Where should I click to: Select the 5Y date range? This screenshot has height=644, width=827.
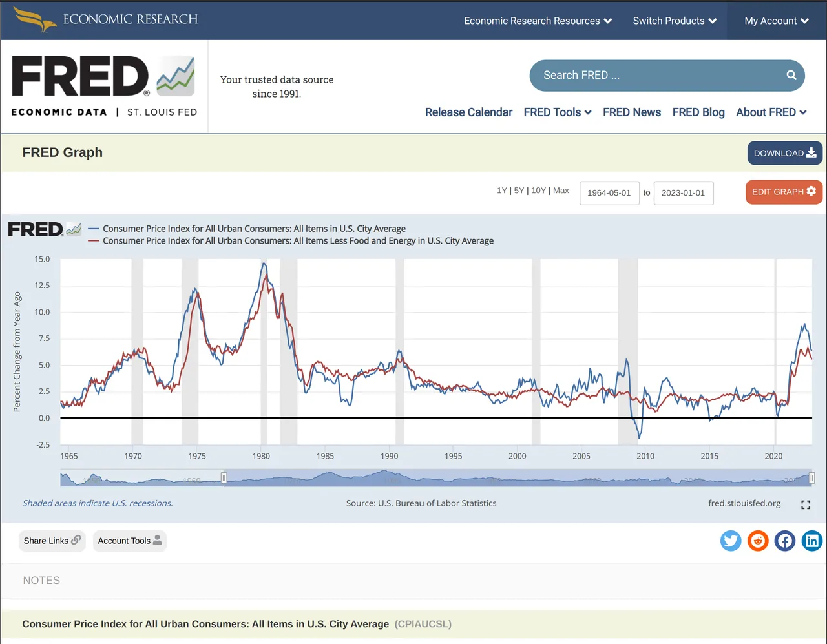point(519,191)
